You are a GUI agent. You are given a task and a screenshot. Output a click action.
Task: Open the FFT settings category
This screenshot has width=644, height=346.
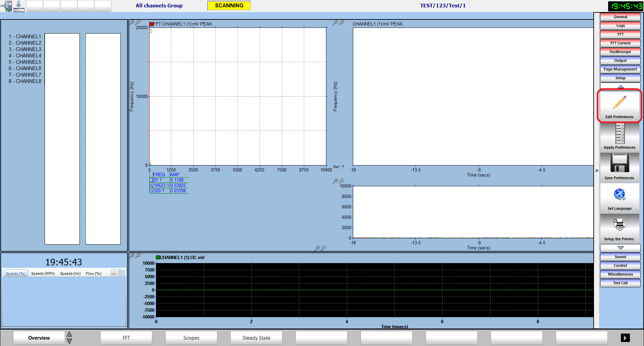pos(620,34)
